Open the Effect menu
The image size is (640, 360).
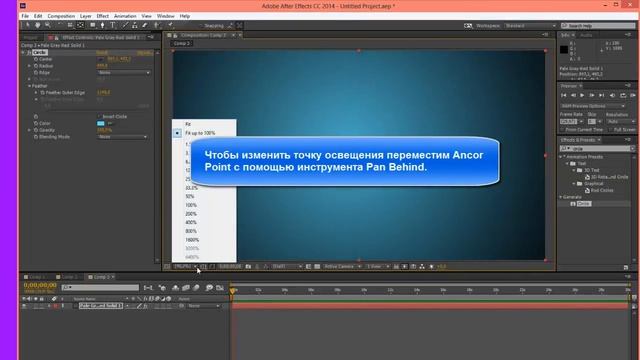pyautogui.click(x=102, y=16)
